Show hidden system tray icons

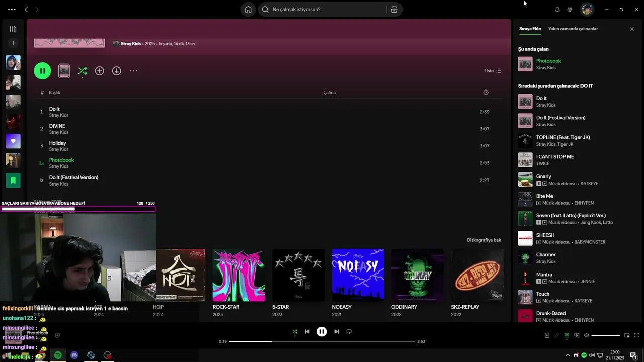568,355
